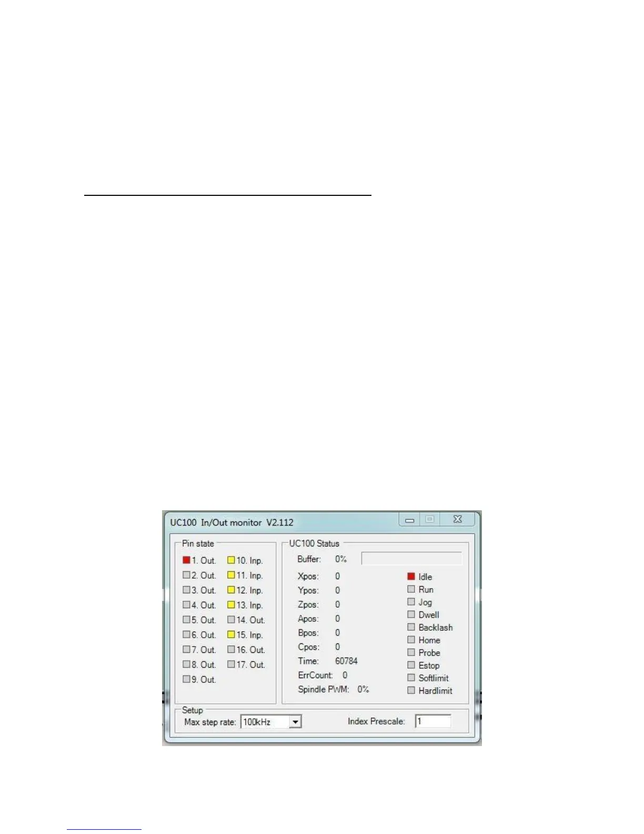Click the Softlimit status indicator box
The height and width of the screenshot is (834, 644).
coord(411,677)
